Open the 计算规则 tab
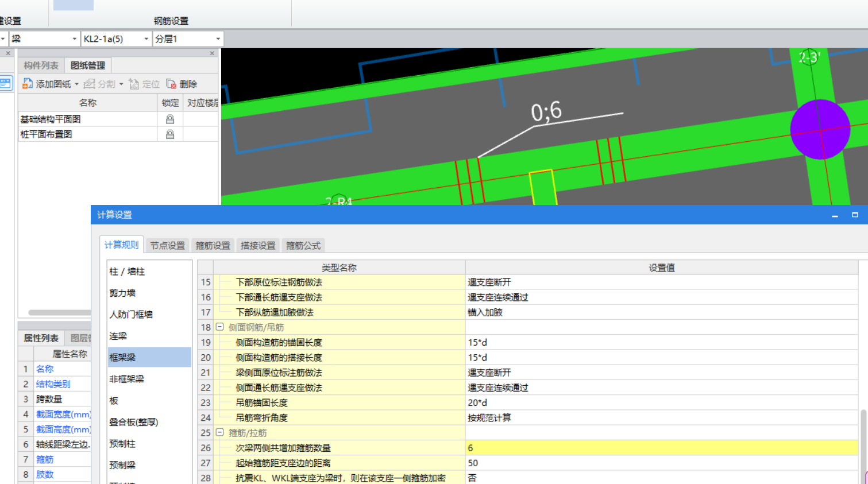This screenshot has width=868, height=484. (x=121, y=245)
